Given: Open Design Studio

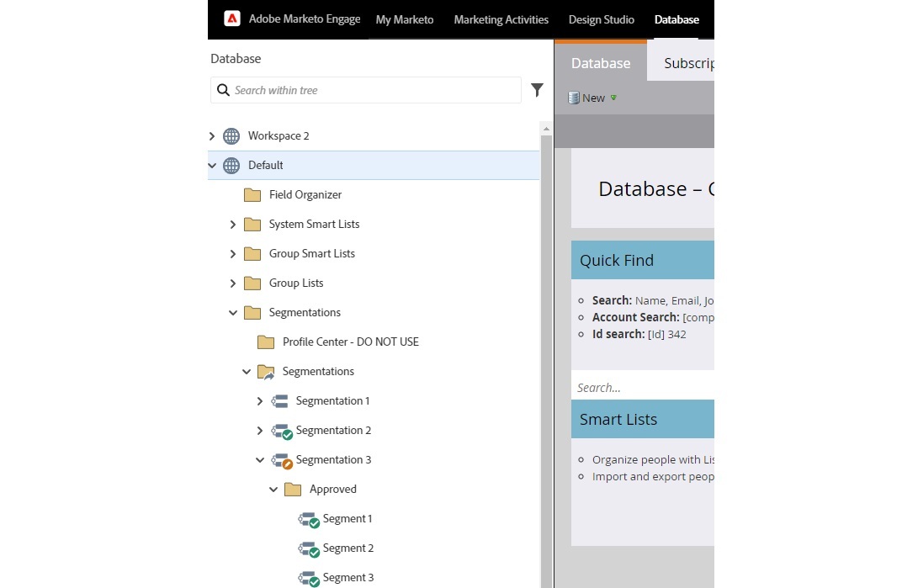Looking at the screenshot, I should pyautogui.click(x=601, y=19).
